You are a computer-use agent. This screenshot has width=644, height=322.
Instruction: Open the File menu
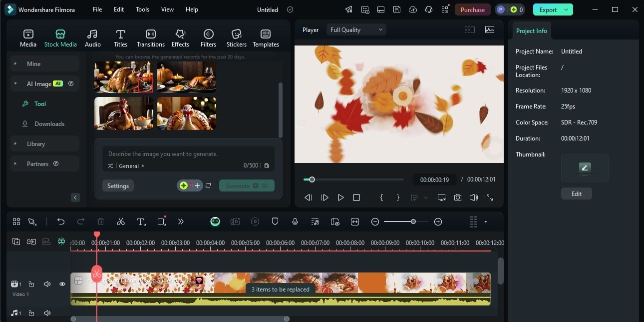click(97, 9)
